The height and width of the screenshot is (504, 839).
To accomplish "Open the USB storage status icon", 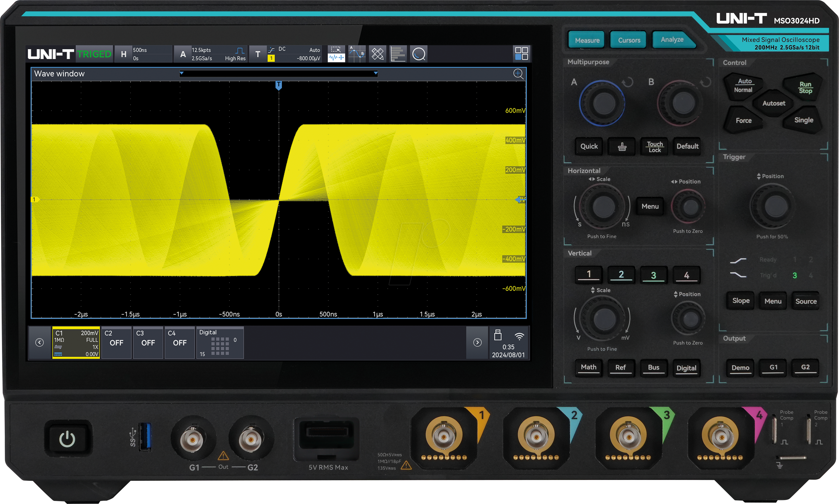I will [498, 335].
